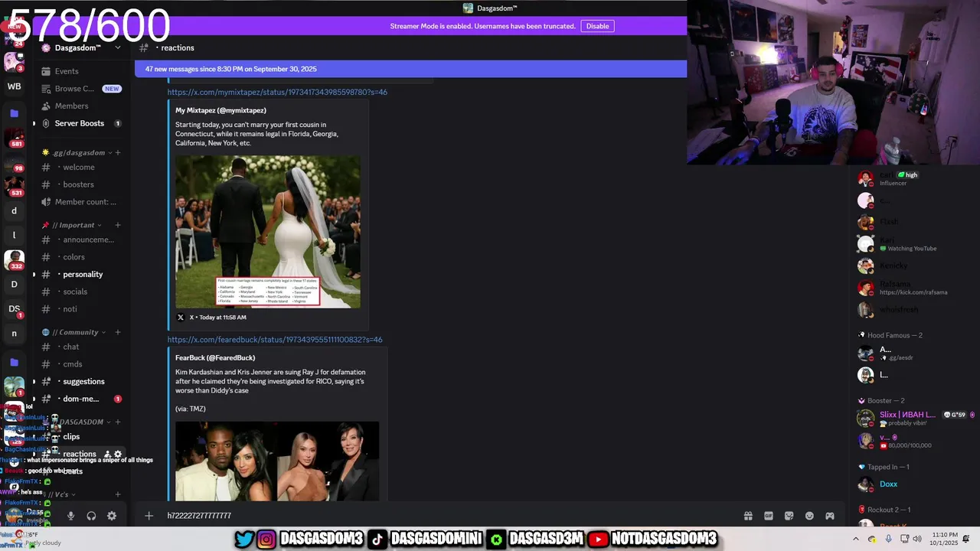Image resolution: width=980 pixels, height=551 pixels.
Task: Open reactions channel settings gear
Action: [118, 454]
